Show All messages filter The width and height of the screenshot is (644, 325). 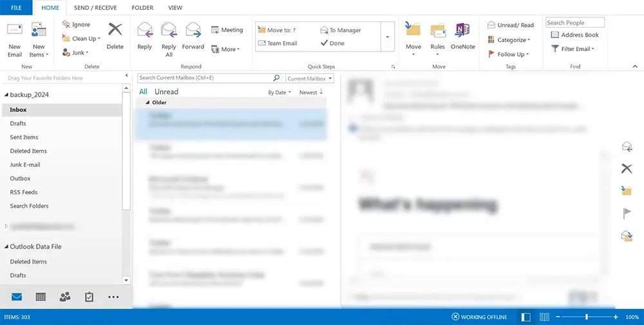pyautogui.click(x=143, y=91)
